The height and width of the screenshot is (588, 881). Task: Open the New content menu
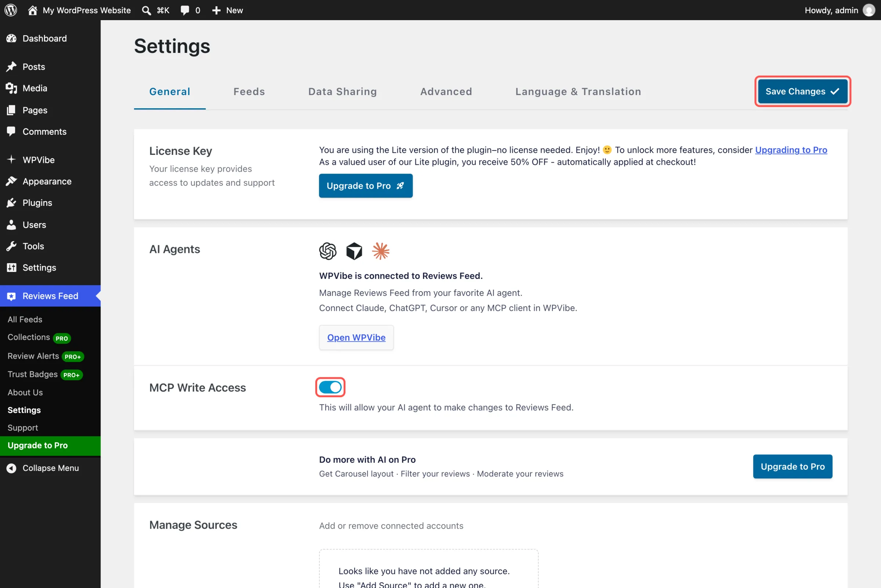tap(227, 10)
